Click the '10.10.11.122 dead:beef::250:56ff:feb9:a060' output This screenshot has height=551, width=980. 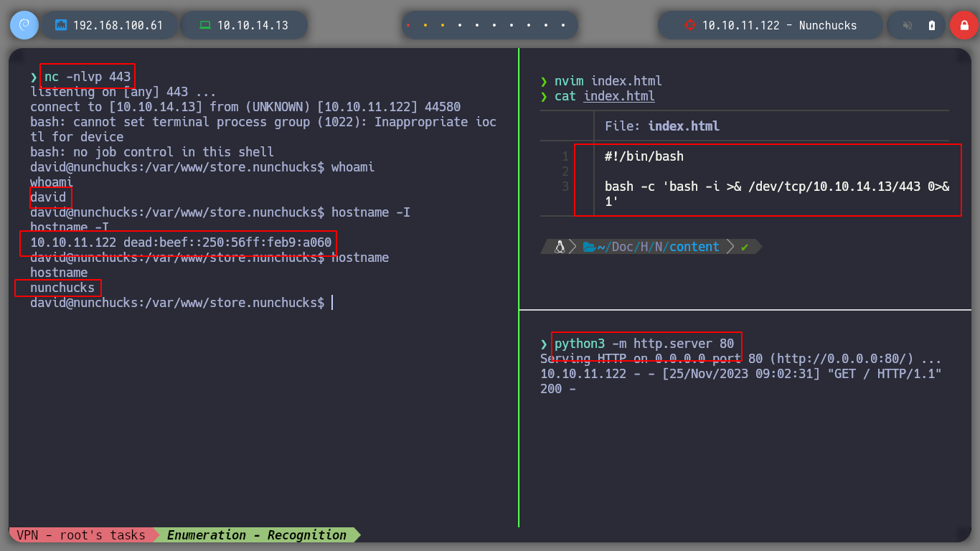point(181,242)
